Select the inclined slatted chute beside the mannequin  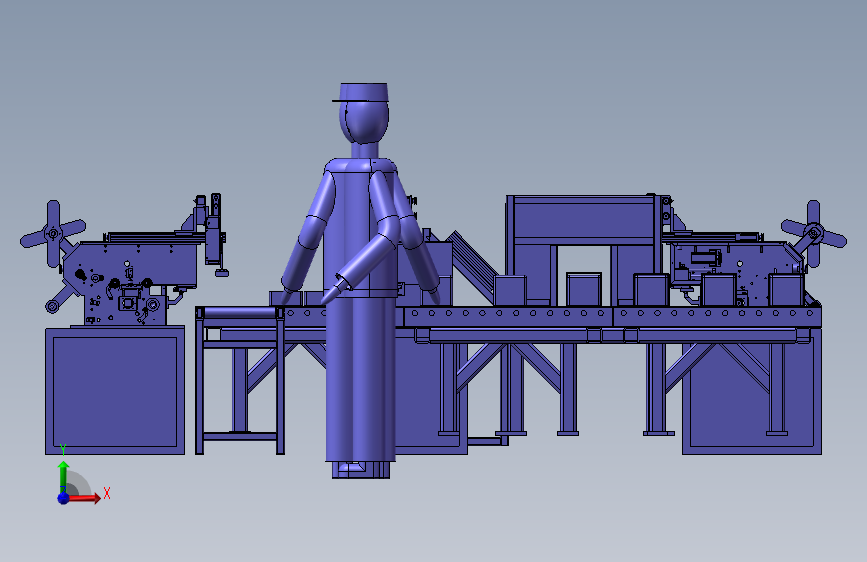[472, 266]
